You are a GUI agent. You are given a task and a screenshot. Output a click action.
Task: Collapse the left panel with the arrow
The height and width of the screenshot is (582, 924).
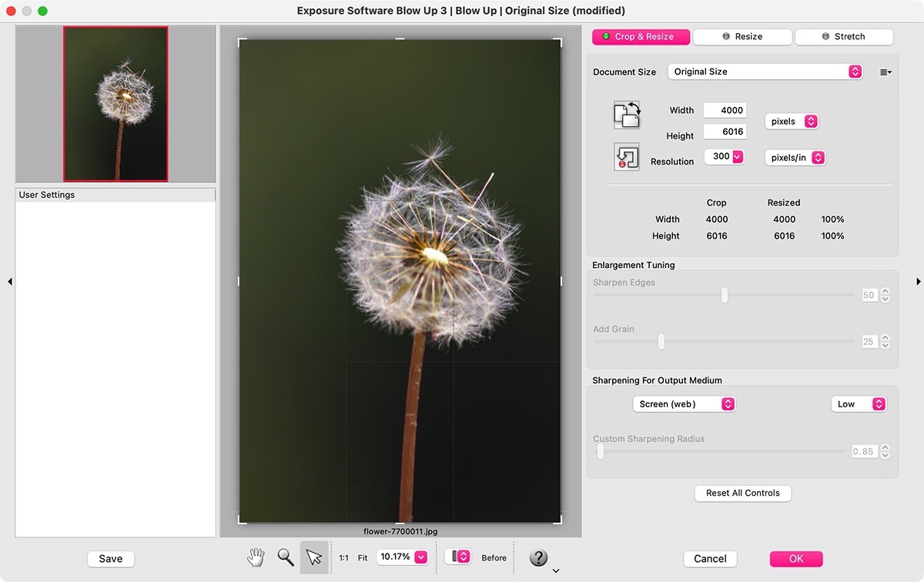10,282
